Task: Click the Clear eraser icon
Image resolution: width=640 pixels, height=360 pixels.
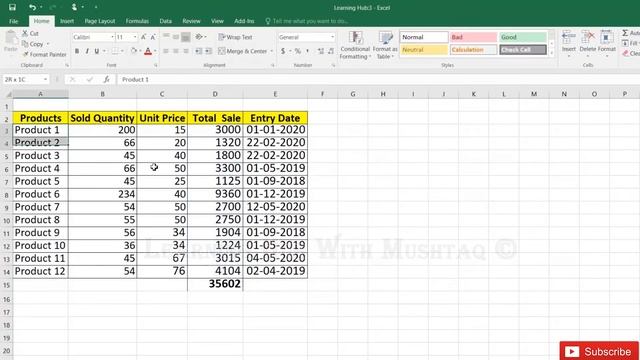Action: click(x=625, y=53)
